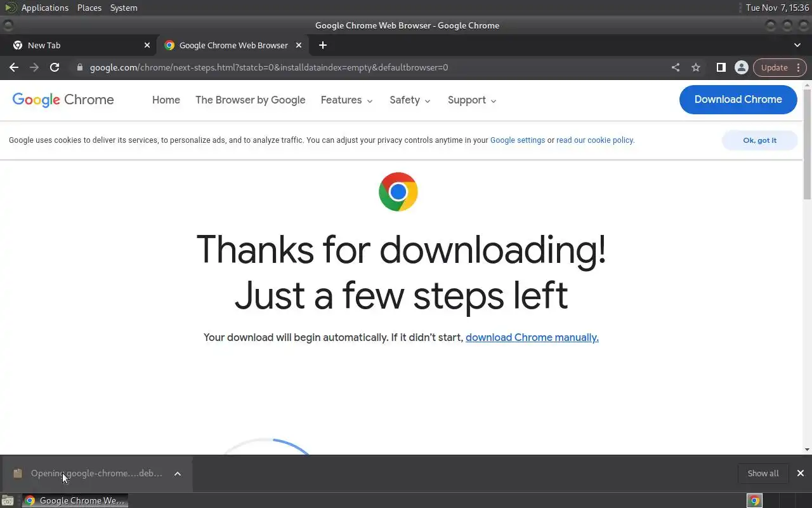Click Google Chrome taskbar window button
The height and width of the screenshot is (508, 812).
[75, 500]
